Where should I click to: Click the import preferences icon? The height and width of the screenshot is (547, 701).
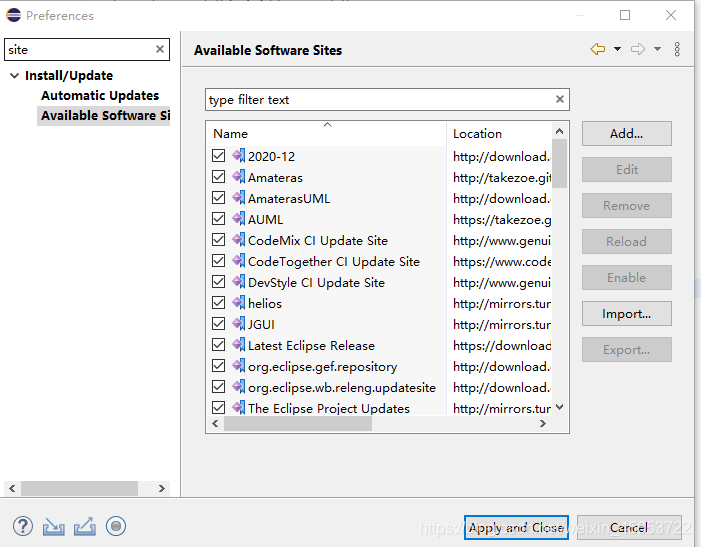(54, 527)
